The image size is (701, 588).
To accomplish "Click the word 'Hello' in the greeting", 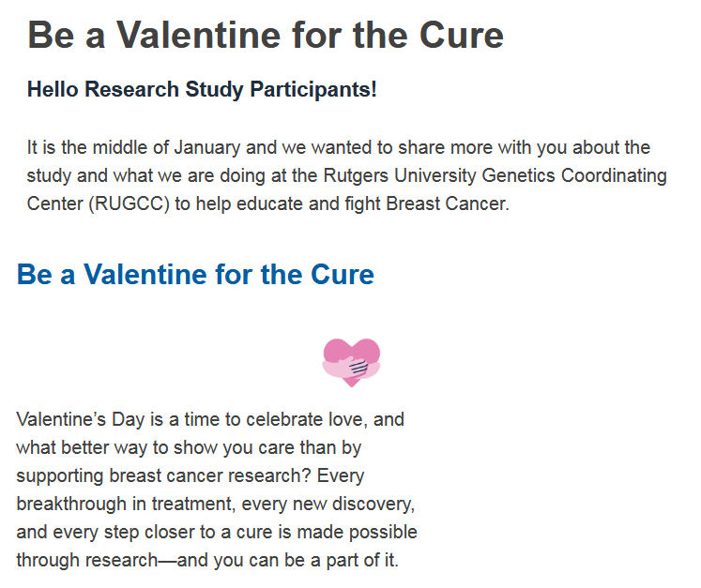I will (x=53, y=90).
